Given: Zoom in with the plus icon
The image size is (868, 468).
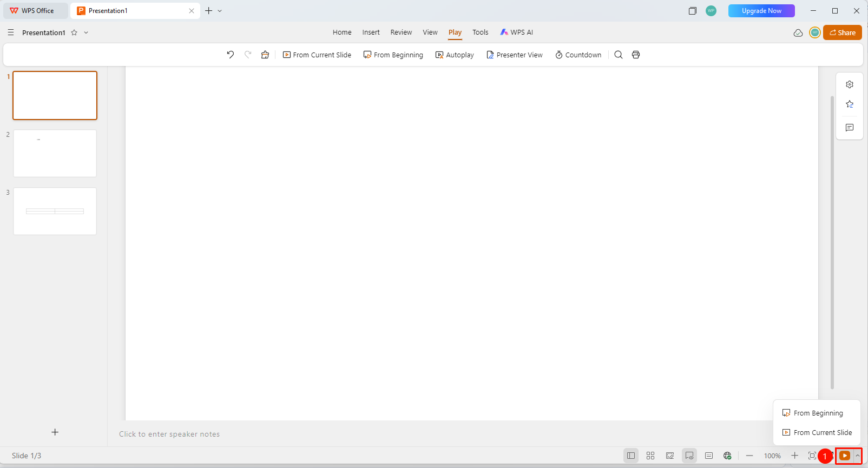Looking at the screenshot, I should coord(794,456).
